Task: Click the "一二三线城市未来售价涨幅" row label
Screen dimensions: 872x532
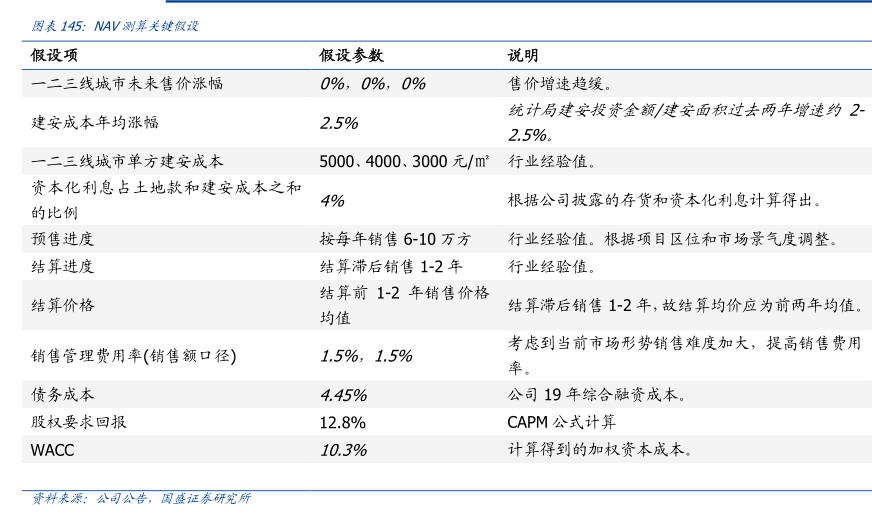Action: (126, 84)
